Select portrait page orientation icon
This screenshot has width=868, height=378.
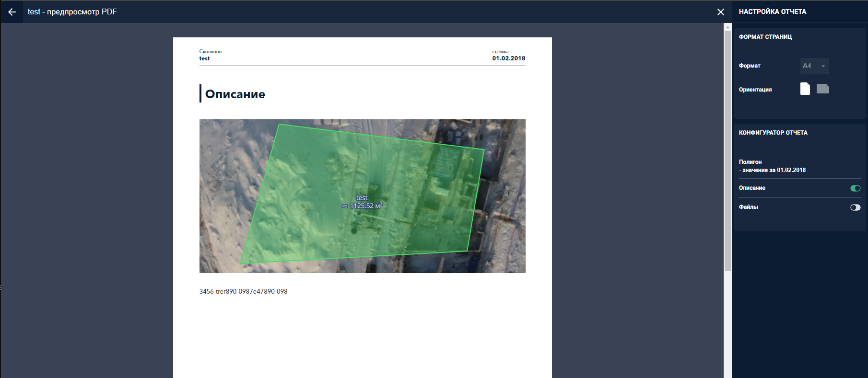coord(805,89)
